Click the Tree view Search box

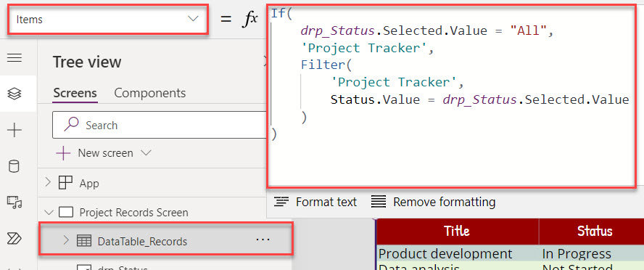pos(160,125)
